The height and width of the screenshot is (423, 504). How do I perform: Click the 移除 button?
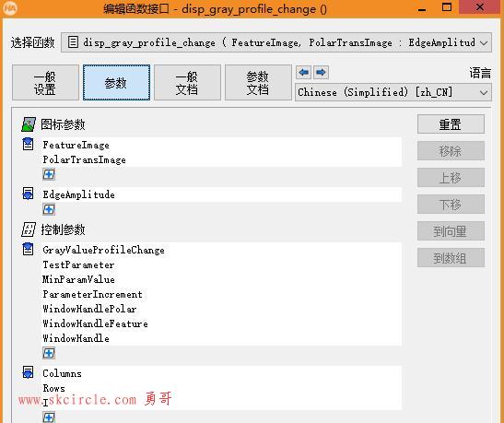[x=451, y=151]
